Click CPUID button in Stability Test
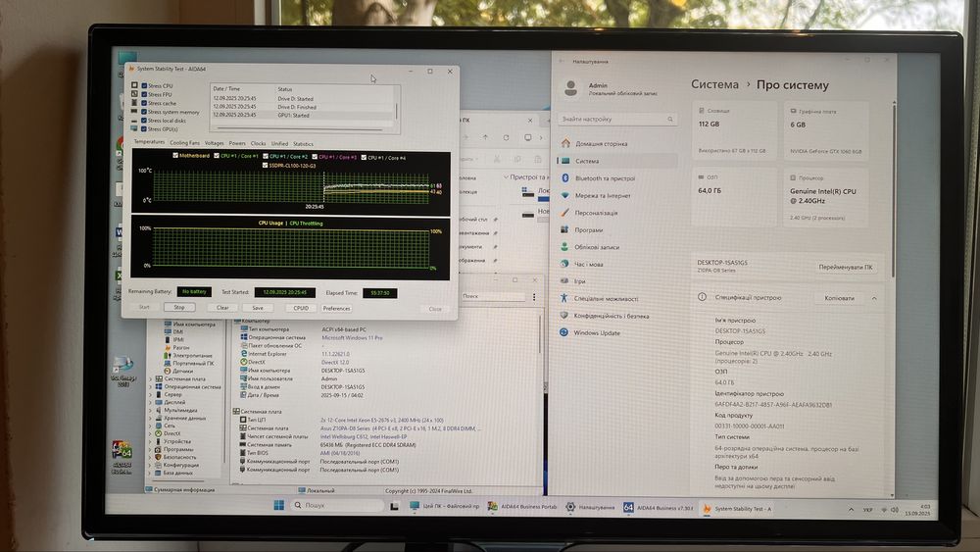 [x=301, y=308]
